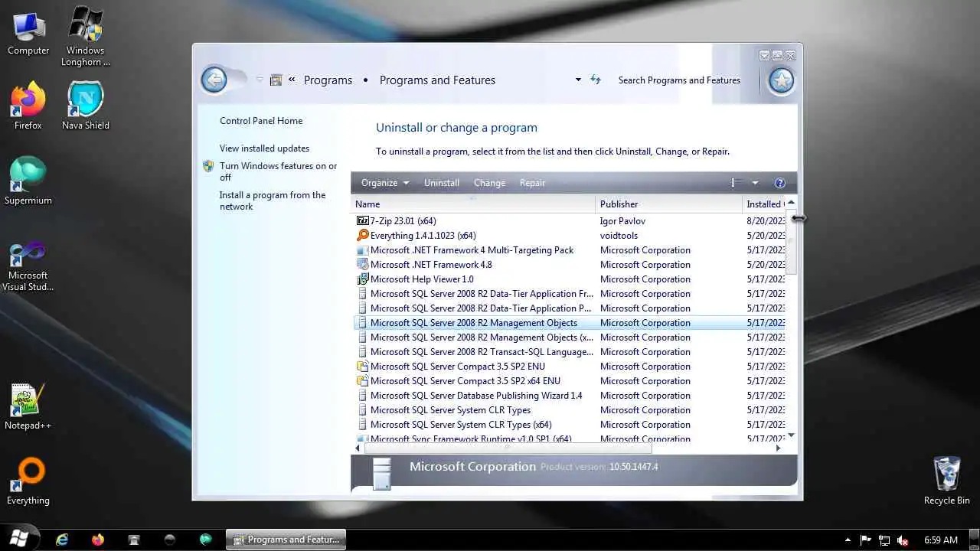
Task: Click the Everything 1.4.1.1023 program icon
Action: tap(363, 236)
